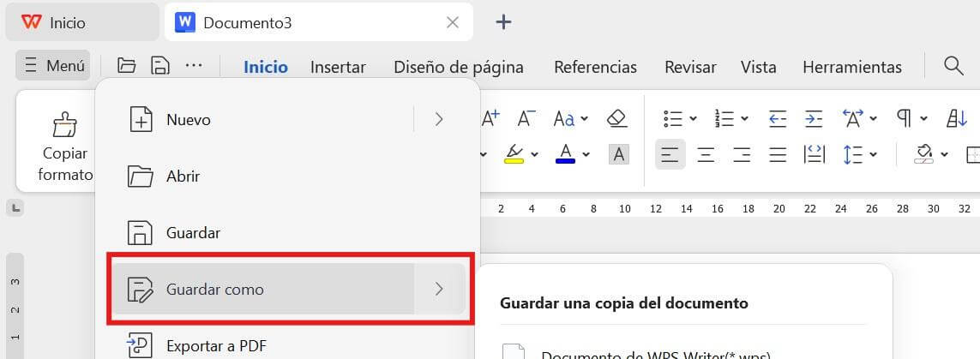This screenshot has height=359, width=980.
Task: Center align the paragraph text
Action: coord(706,155)
